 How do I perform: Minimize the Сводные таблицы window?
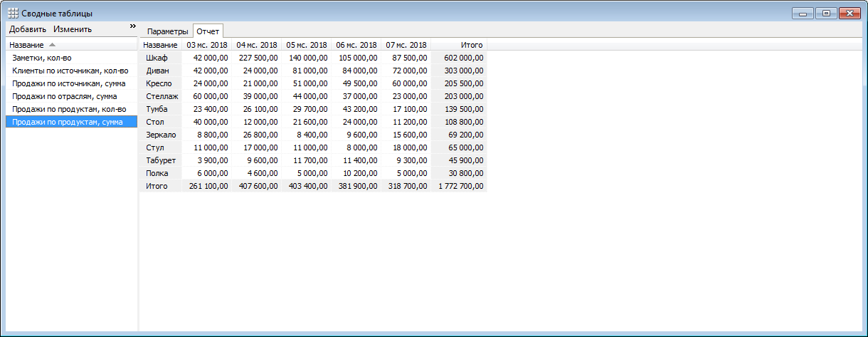(803, 13)
